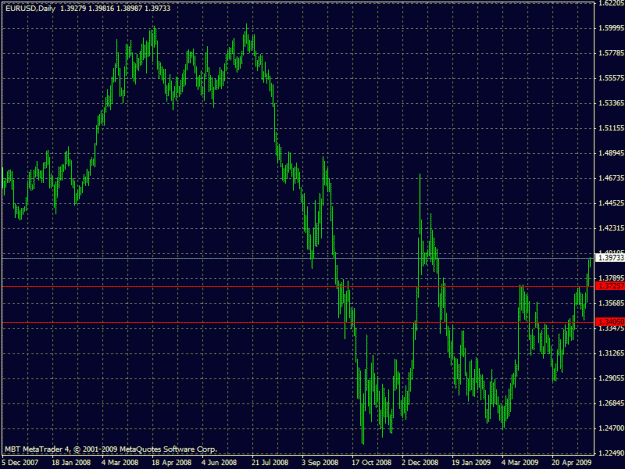Image resolution: width=625 pixels, height=469 pixels.
Task: Click the 1.51155 price axis label
Action: click(611, 128)
